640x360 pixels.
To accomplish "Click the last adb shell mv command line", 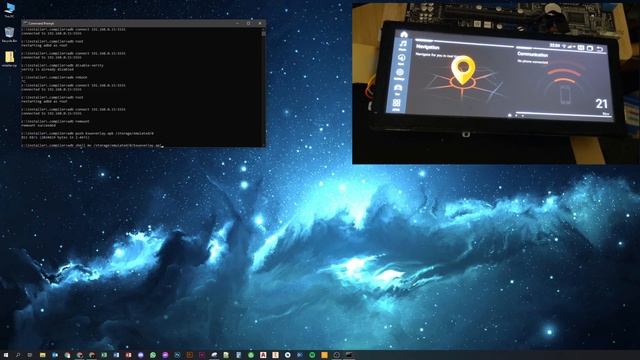I will click(x=92, y=145).
